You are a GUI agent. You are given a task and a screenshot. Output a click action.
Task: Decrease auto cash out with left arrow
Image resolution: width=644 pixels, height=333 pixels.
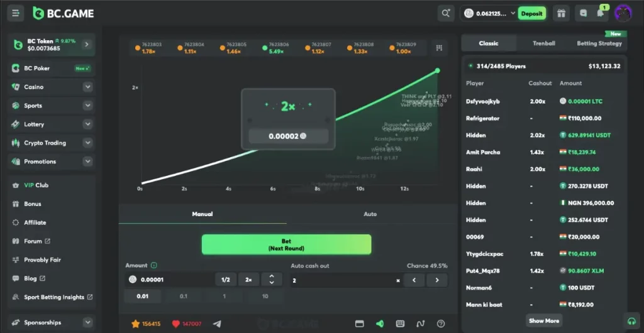click(414, 280)
